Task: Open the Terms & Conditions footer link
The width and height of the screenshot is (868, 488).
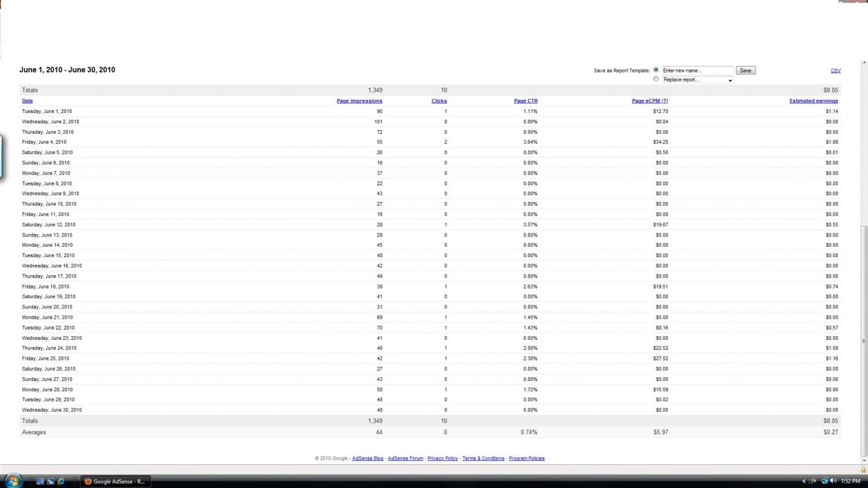Action: [x=483, y=458]
